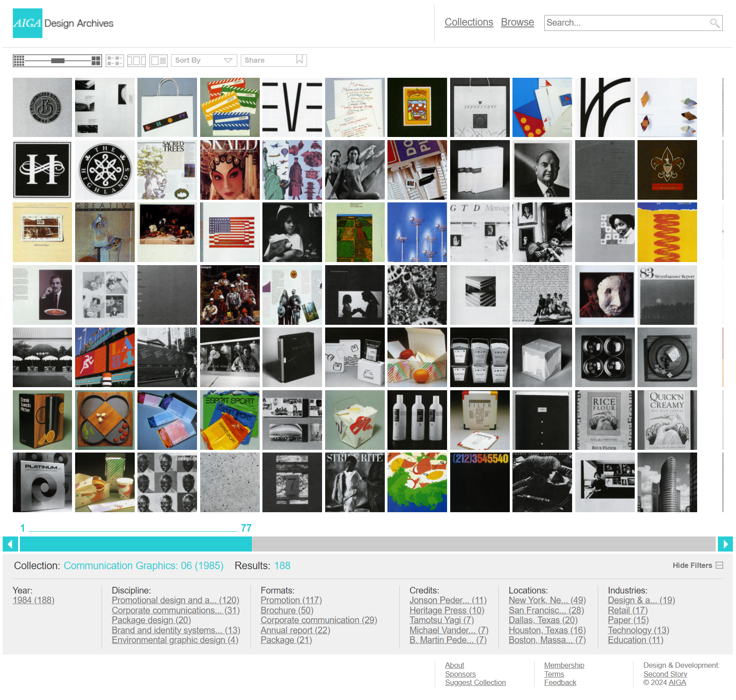The height and width of the screenshot is (700, 736).
Task: Go to next page with right arrow
Action: tap(725, 544)
